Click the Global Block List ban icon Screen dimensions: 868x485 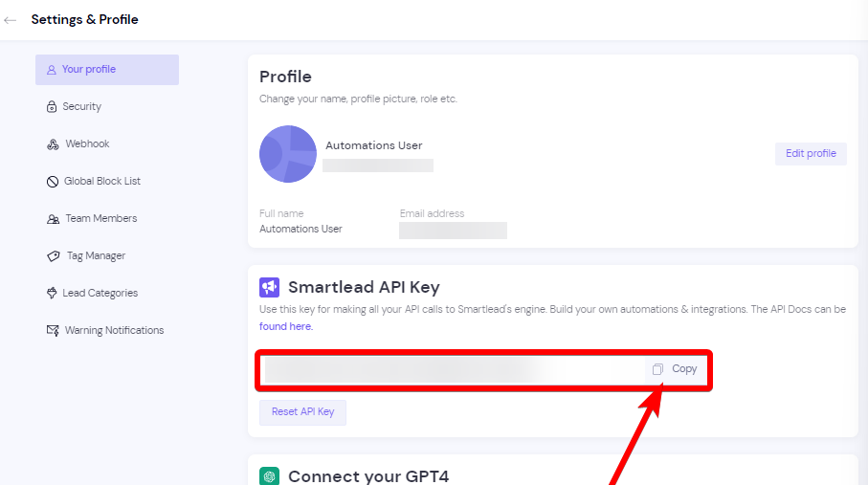tap(52, 182)
